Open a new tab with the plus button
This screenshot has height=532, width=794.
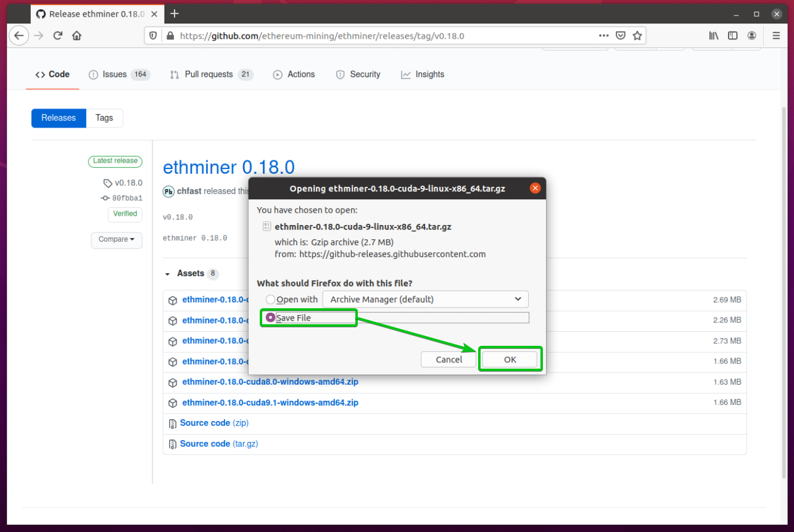point(175,14)
